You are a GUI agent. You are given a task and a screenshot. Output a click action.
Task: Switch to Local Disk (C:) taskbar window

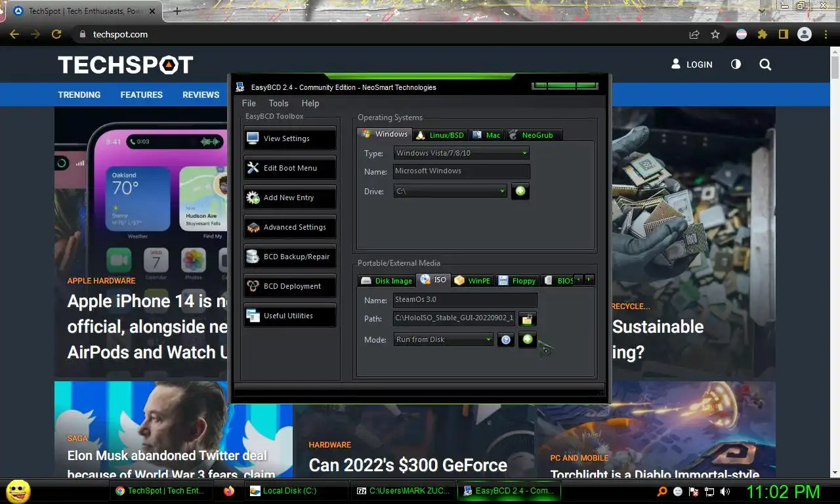point(297,491)
